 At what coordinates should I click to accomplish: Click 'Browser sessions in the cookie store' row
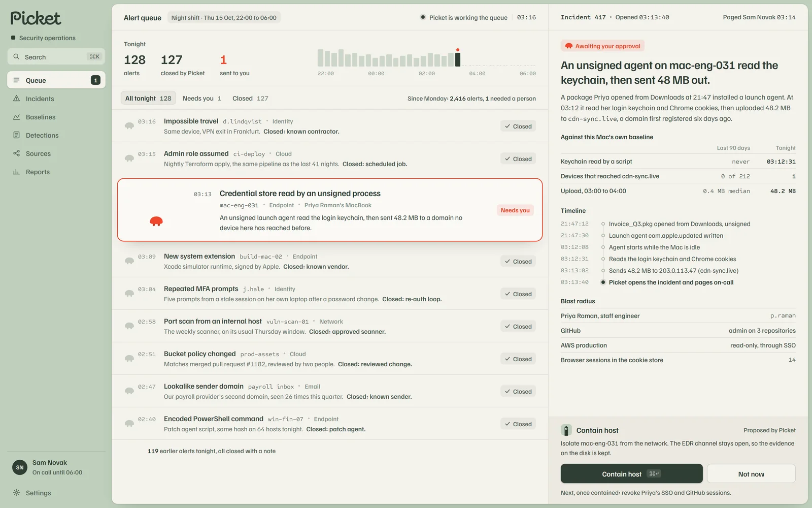[678, 360]
